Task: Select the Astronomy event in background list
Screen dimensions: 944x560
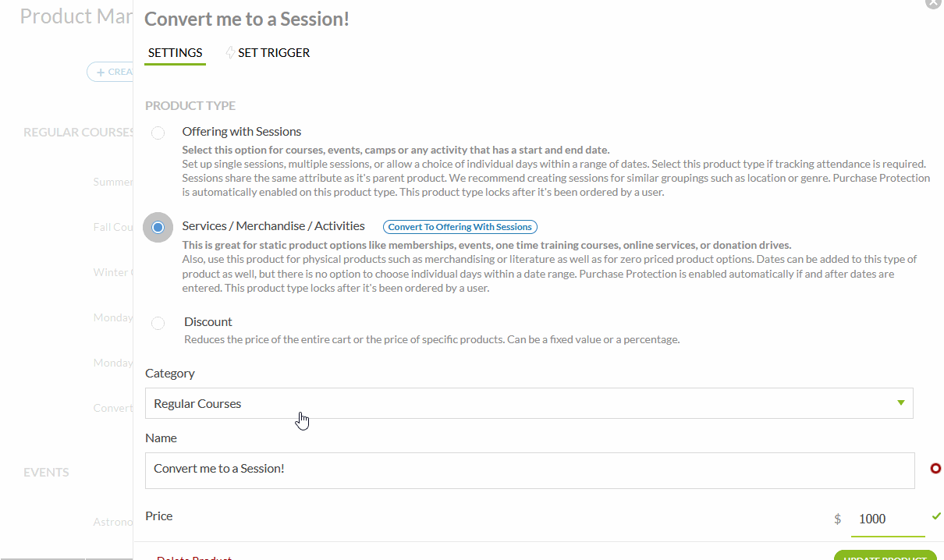Action: tap(113, 521)
